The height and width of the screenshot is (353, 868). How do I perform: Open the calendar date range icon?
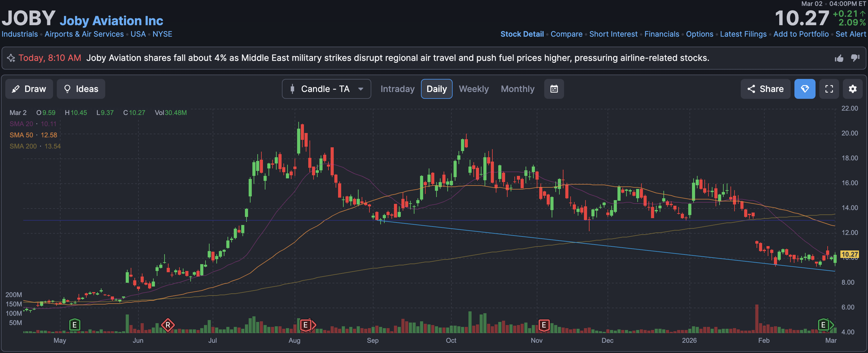point(554,89)
